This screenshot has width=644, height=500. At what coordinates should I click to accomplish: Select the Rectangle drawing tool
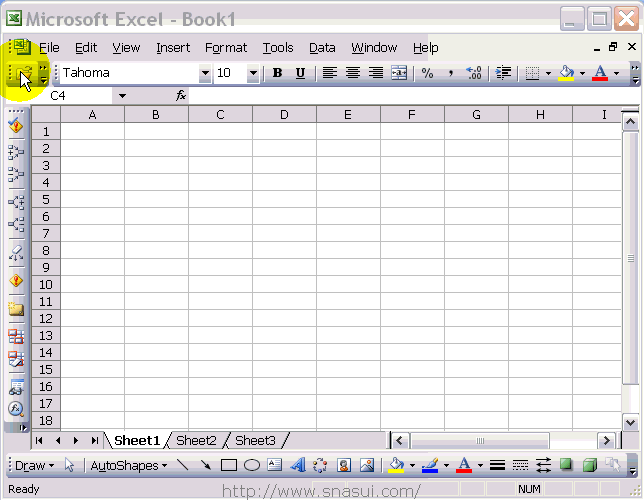point(229,465)
